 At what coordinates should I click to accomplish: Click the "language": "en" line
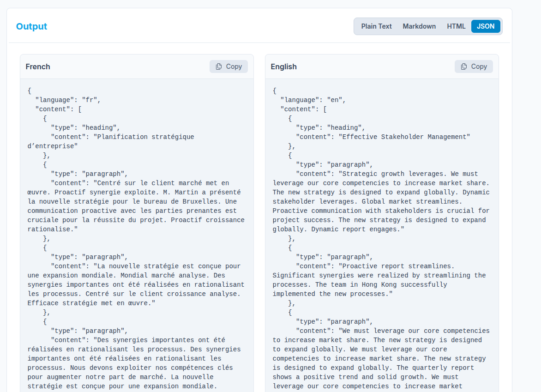pos(313,100)
